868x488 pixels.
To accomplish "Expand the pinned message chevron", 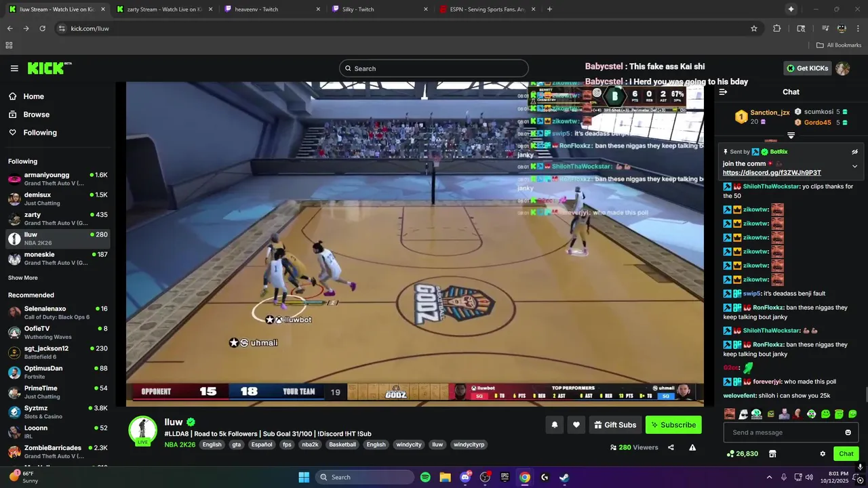I will (854, 166).
